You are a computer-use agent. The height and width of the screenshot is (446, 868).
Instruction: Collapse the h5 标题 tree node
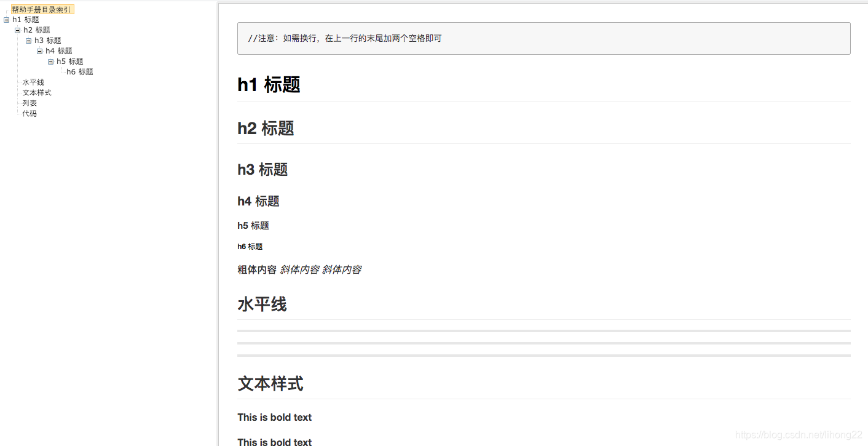(x=50, y=61)
